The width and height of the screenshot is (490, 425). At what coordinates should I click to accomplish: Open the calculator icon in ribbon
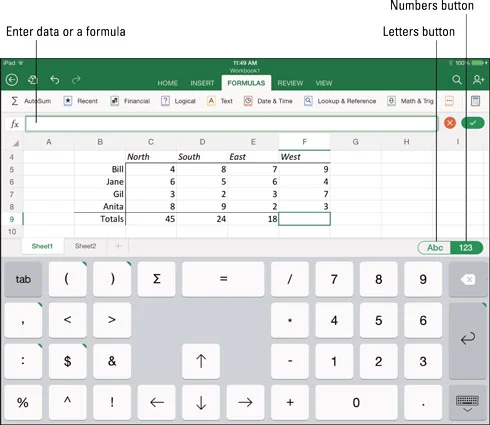tap(475, 101)
